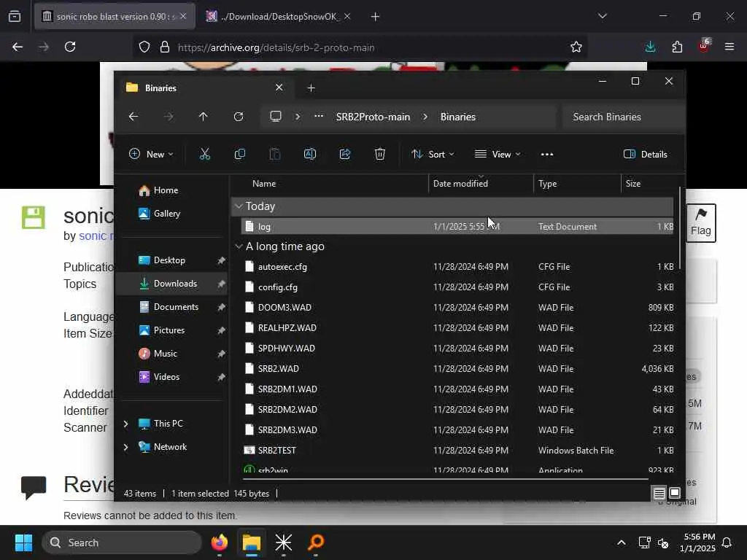Image resolution: width=747 pixels, height=560 pixels.
Task: Close the Binaries Explorer tab
Action: click(x=279, y=87)
